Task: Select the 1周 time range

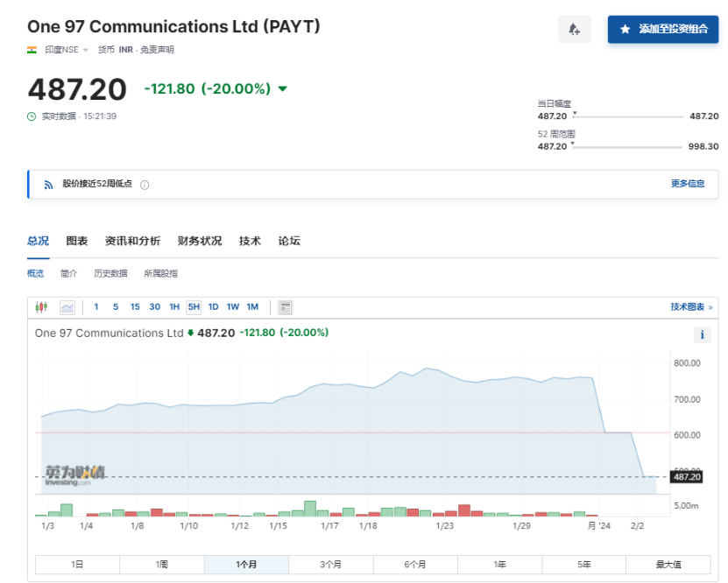Action: coord(161,565)
